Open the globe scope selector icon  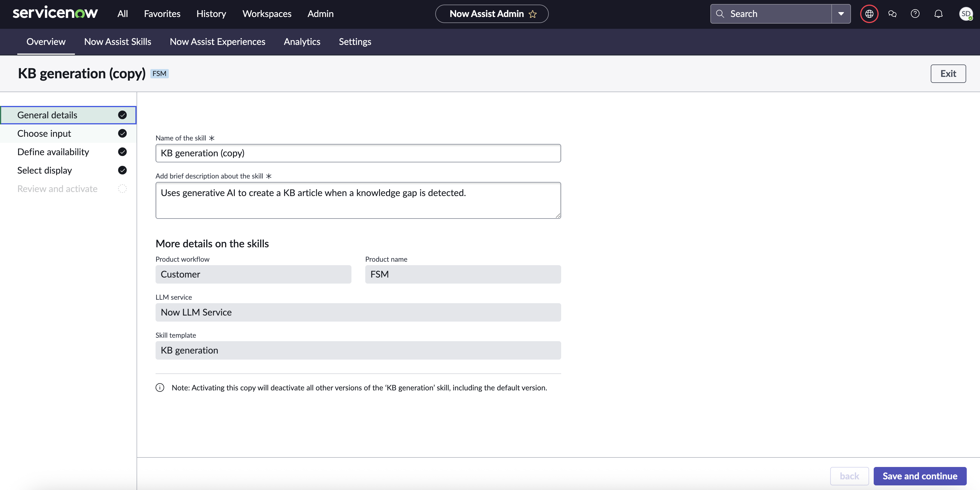pos(869,14)
